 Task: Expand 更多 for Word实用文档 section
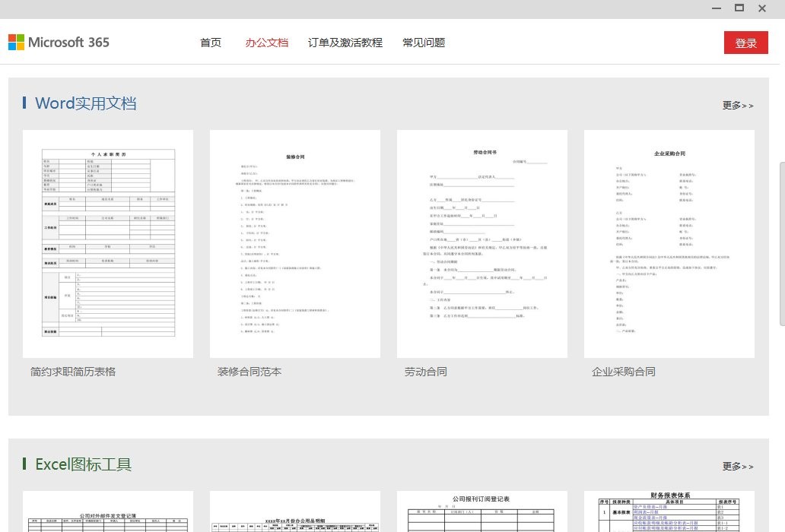coord(737,106)
